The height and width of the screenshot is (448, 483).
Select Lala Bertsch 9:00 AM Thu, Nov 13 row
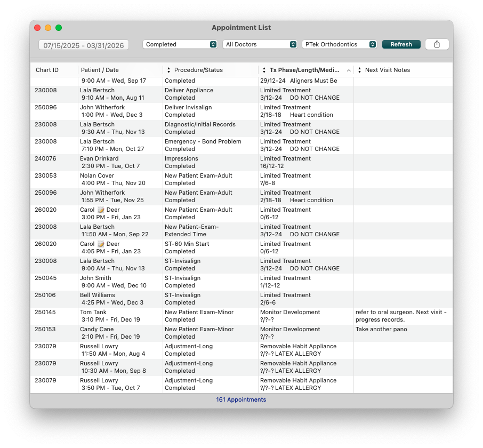(241, 265)
